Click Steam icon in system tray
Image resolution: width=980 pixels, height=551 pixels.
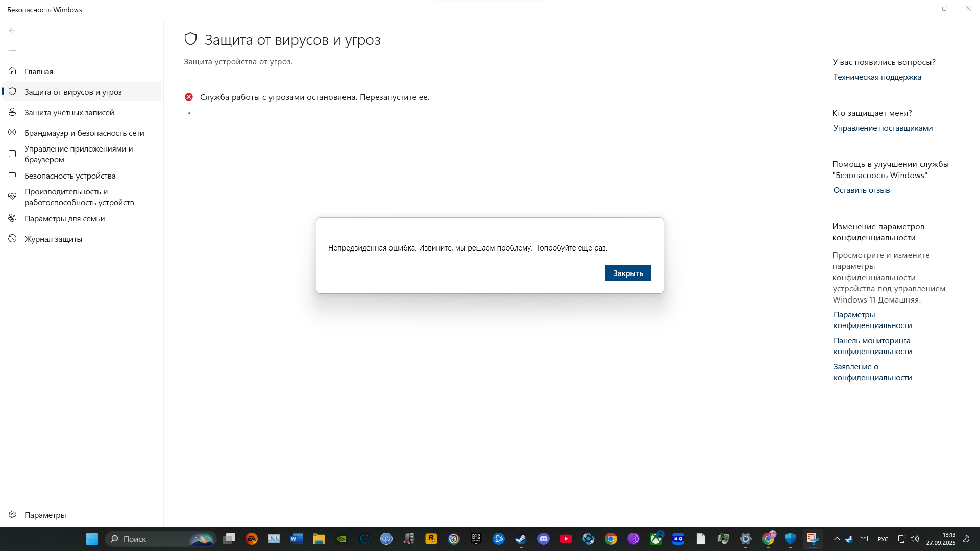(849, 539)
